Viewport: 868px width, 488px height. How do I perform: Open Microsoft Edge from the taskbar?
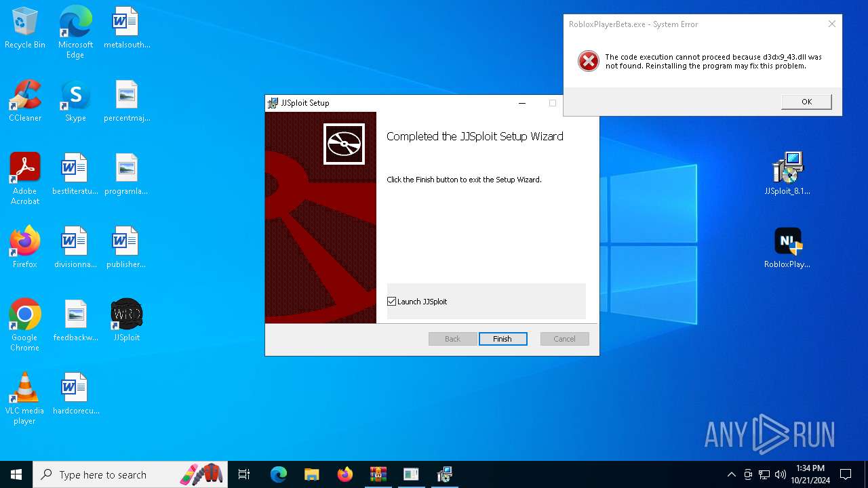pos(279,474)
